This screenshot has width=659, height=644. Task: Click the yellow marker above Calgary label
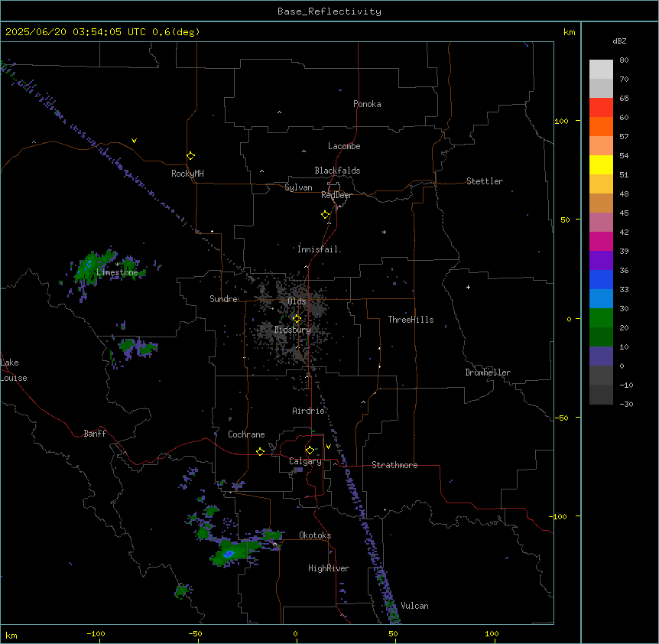[x=310, y=450]
